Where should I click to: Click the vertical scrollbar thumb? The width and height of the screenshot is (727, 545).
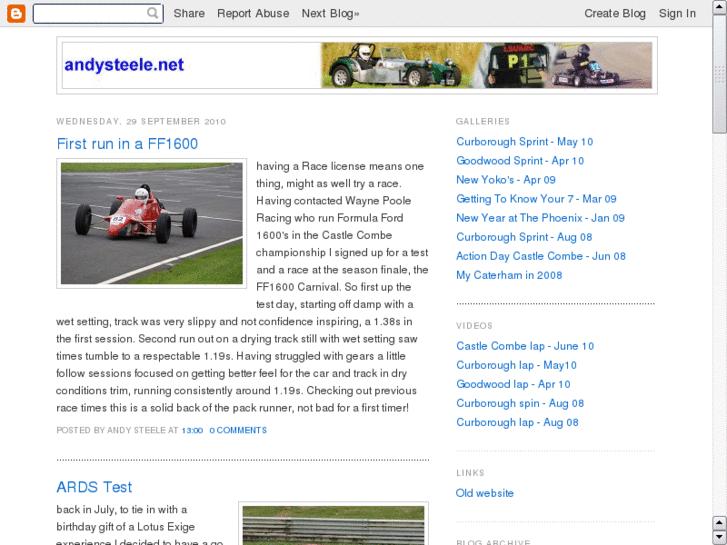click(x=720, y=74)
